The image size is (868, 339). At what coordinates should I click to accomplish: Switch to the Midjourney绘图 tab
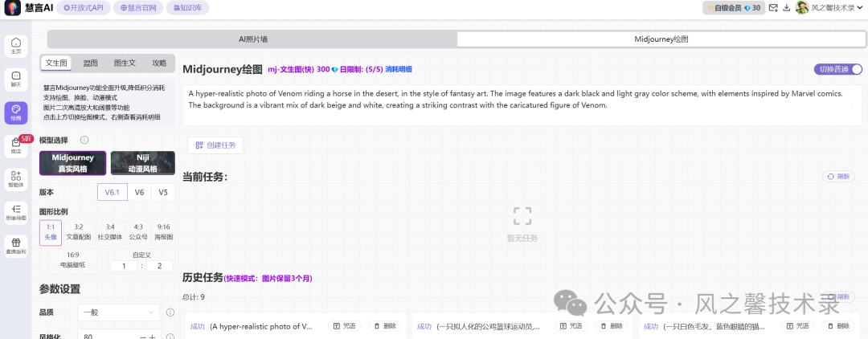point(661,39)
